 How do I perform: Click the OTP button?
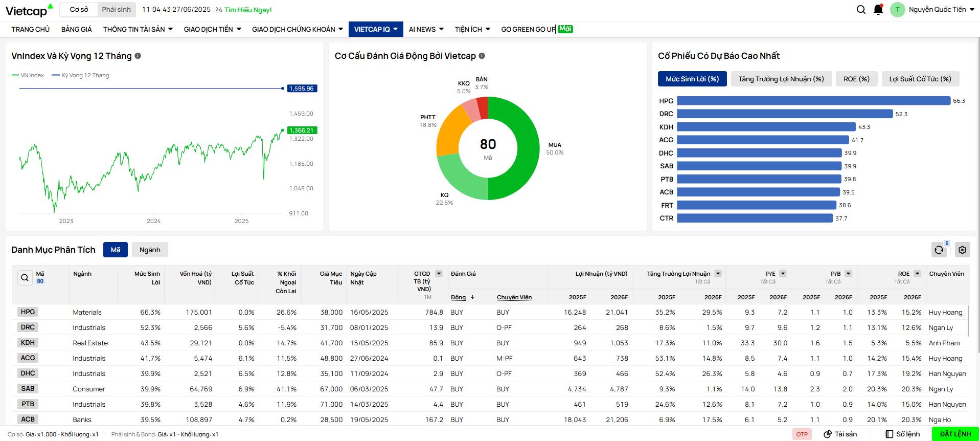(802, 434)
